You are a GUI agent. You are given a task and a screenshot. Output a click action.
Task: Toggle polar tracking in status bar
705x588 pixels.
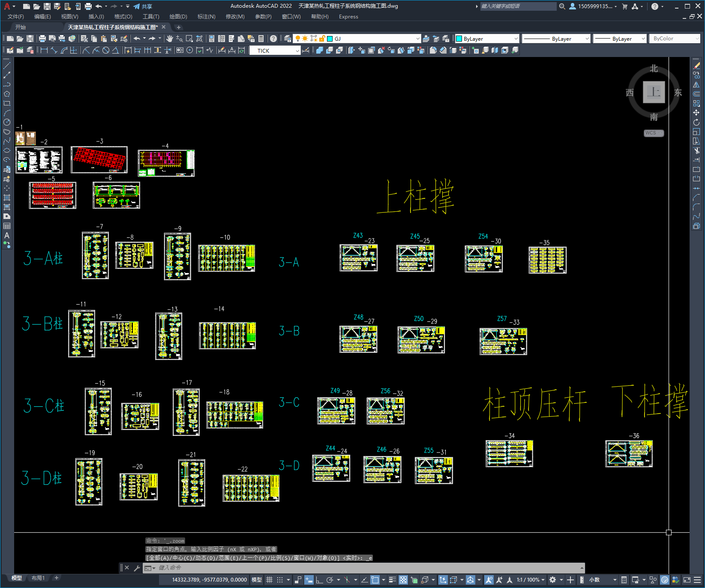click(330, 580)
